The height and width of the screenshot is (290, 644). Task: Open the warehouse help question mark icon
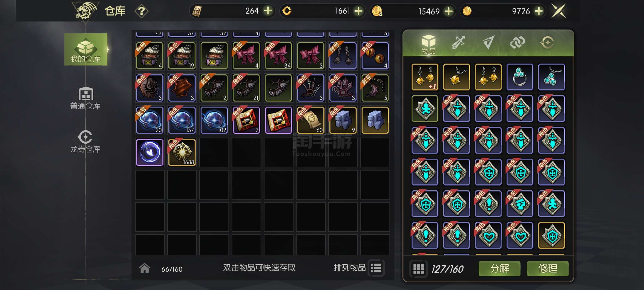[141, 11]
